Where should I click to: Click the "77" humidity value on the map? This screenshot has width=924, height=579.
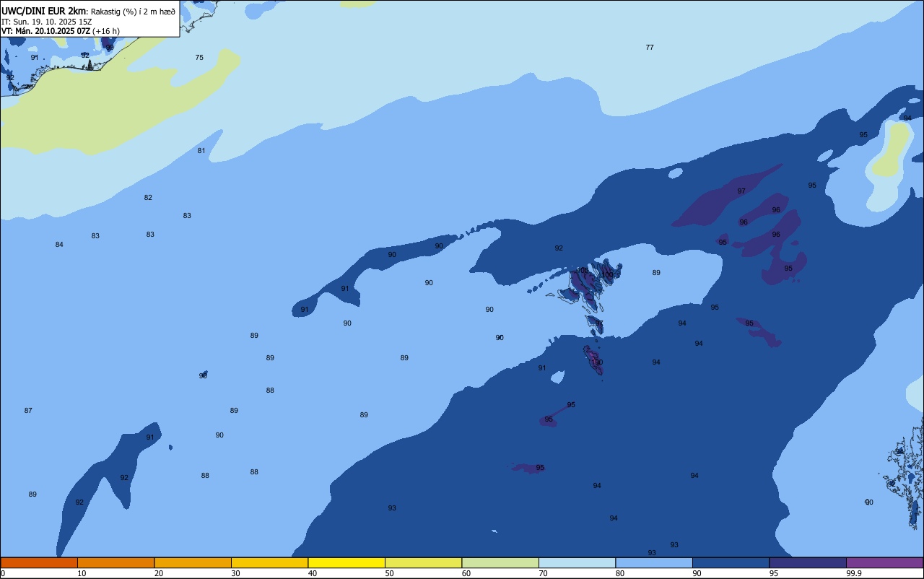pos(650,47)
